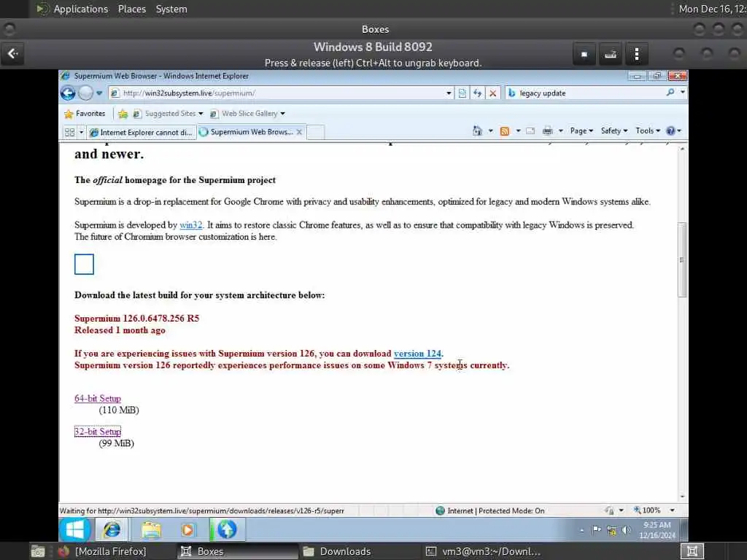747x560 pixels.
Task: Open the recent pages dropdown beside the forward button
Action: tap(99, 93)
